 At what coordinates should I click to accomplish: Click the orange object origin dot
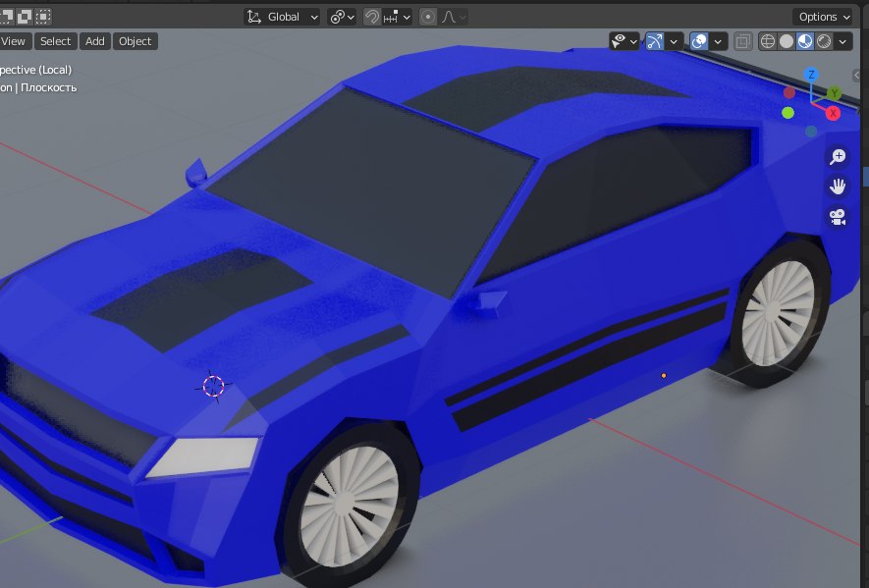(x=664, y=376)
